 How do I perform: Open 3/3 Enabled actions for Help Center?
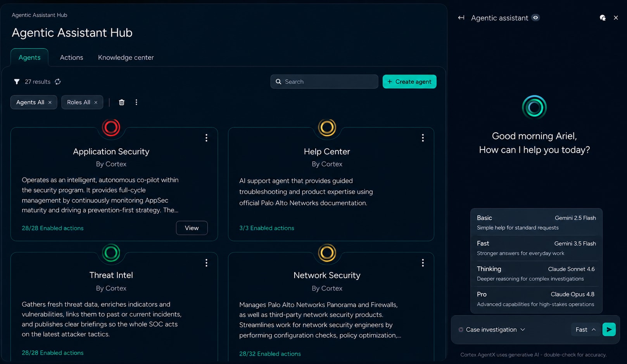point(267,228)
